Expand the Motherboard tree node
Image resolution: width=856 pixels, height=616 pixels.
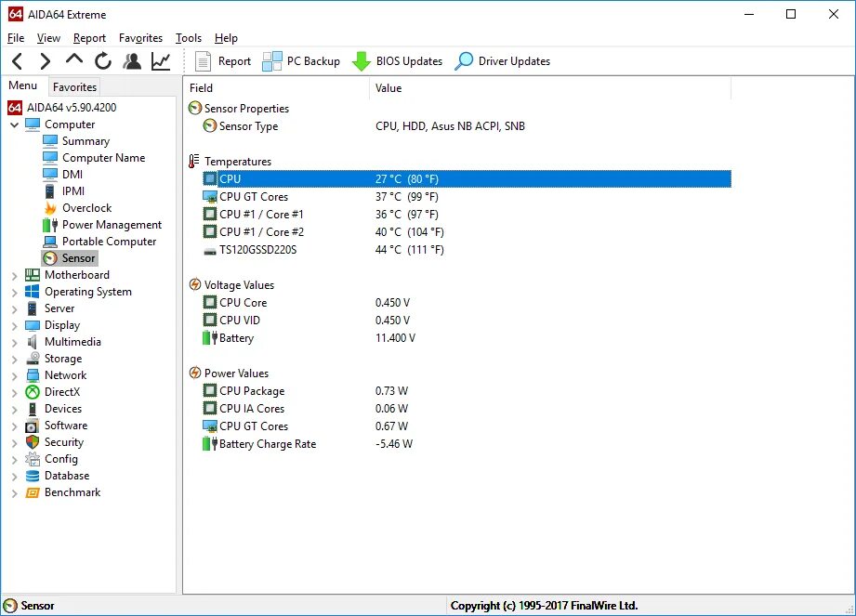tap(15, 276)
